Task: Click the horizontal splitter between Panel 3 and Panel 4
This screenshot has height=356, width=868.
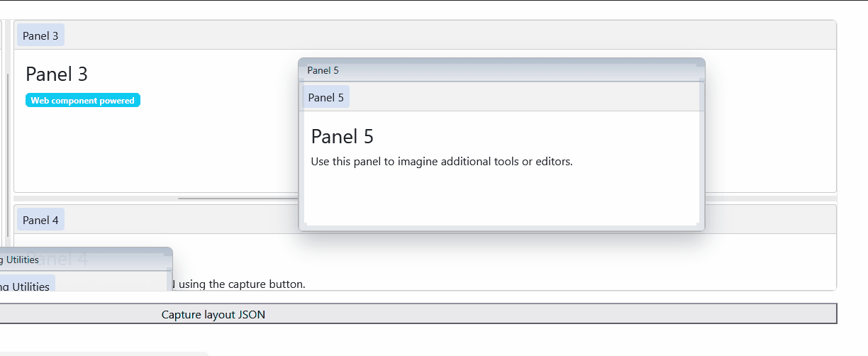Action: (x=425, y=199)
